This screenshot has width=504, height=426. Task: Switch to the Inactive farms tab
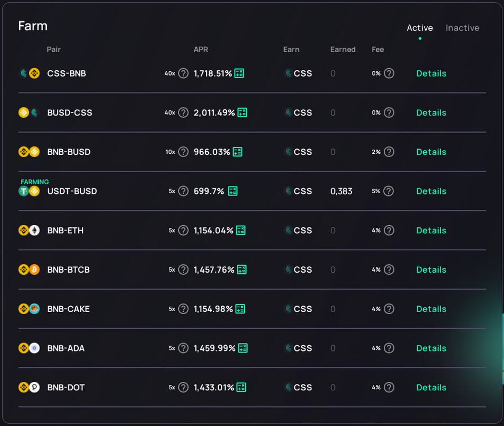(x=462, y=28)
